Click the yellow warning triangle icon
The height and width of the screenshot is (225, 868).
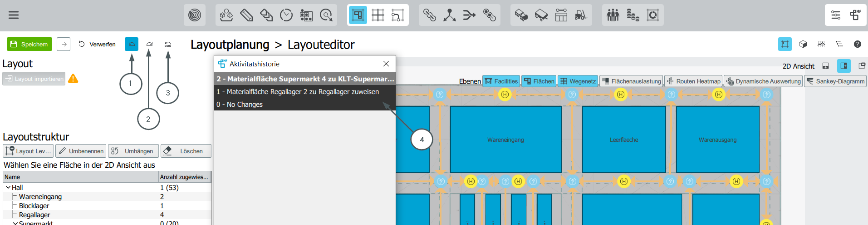(73, 79)
